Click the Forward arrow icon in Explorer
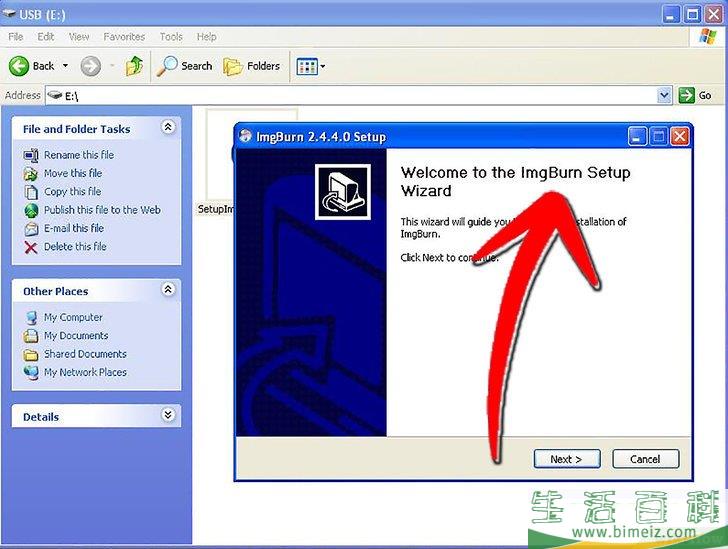This screenshot has width=728, height=549. click(91, 66)
